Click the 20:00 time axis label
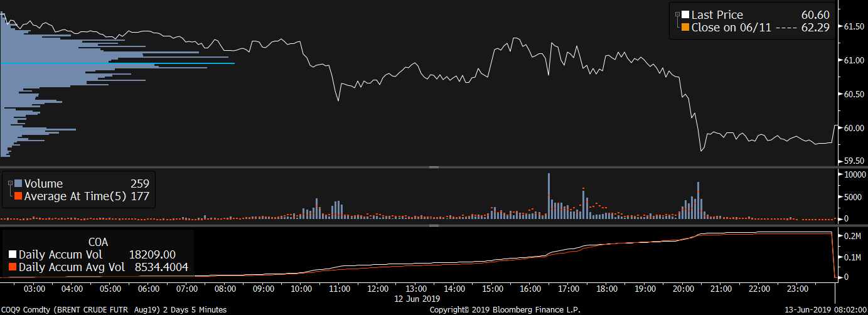The image size is (868, 315). coord(683,289)
